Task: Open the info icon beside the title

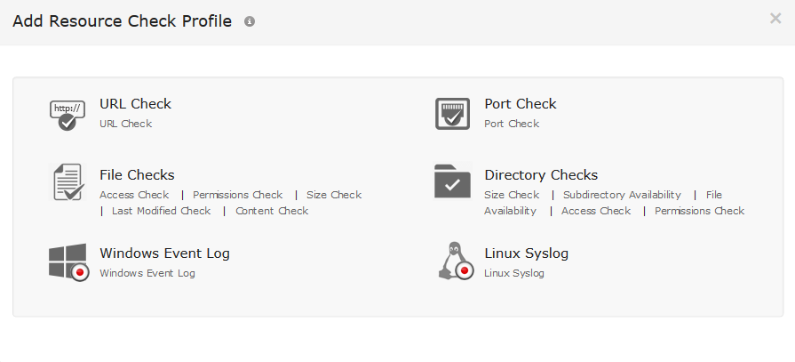Action: 249,22
